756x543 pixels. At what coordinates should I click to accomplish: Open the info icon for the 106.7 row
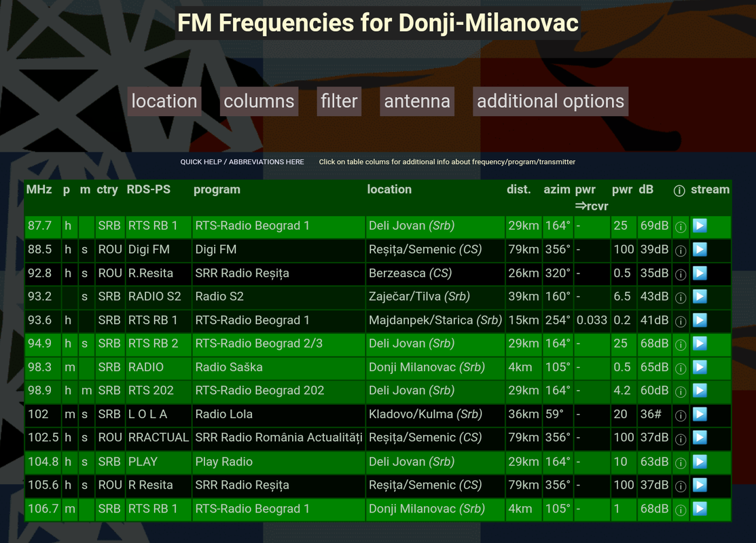(x=681, y=510)
